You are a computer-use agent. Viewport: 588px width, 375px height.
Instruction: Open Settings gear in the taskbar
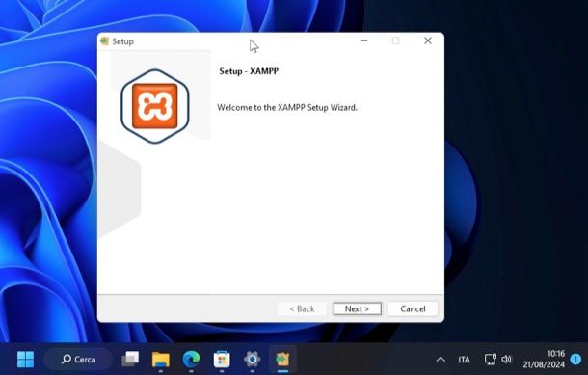(252, 360)
